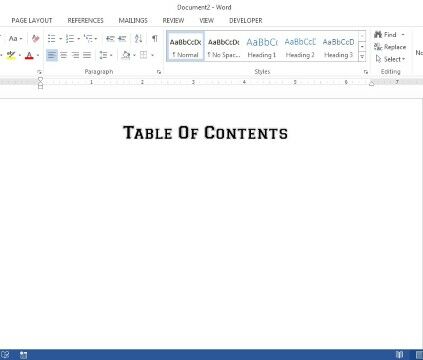Click the Increase Indent icon
The height and width of the screenshot is (360, 423).
pos(122,39)
